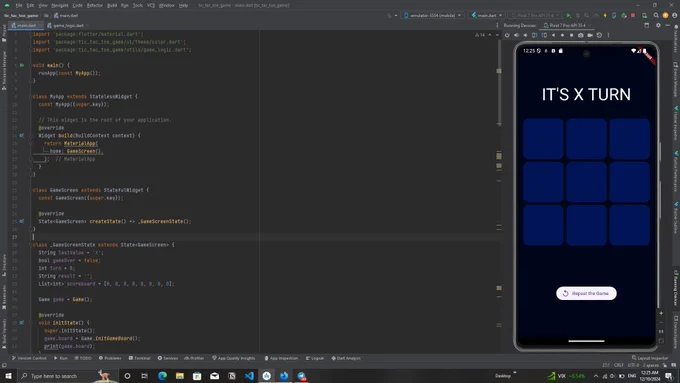Hide the Running Devices panel via minus icon
The width and height of the screenshot is (680, 383).
point(667,25)
